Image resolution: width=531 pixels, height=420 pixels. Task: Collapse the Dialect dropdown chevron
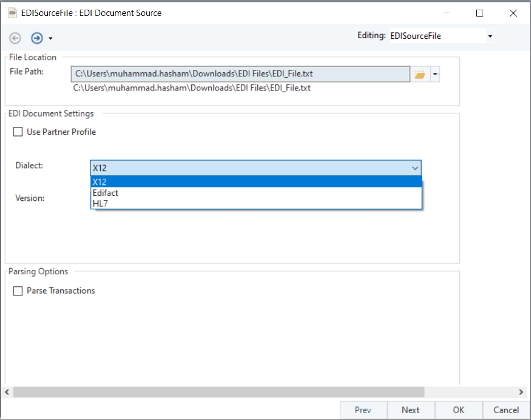coord(415,168)
